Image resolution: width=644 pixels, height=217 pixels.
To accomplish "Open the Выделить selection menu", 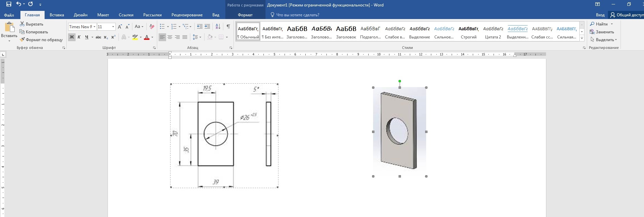I will click(603, 40).
